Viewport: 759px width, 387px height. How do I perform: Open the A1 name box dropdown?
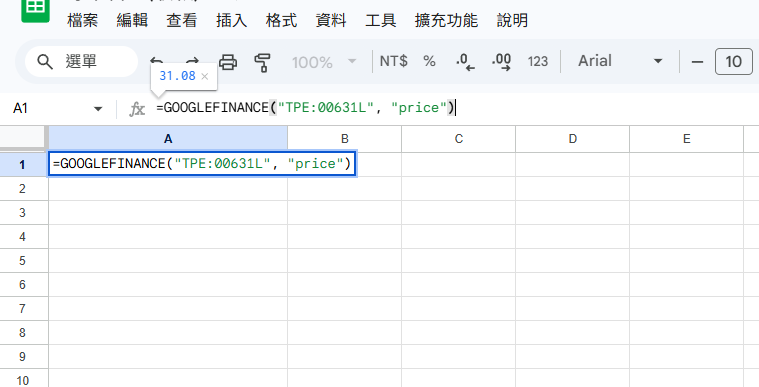[x=98, y=108]
